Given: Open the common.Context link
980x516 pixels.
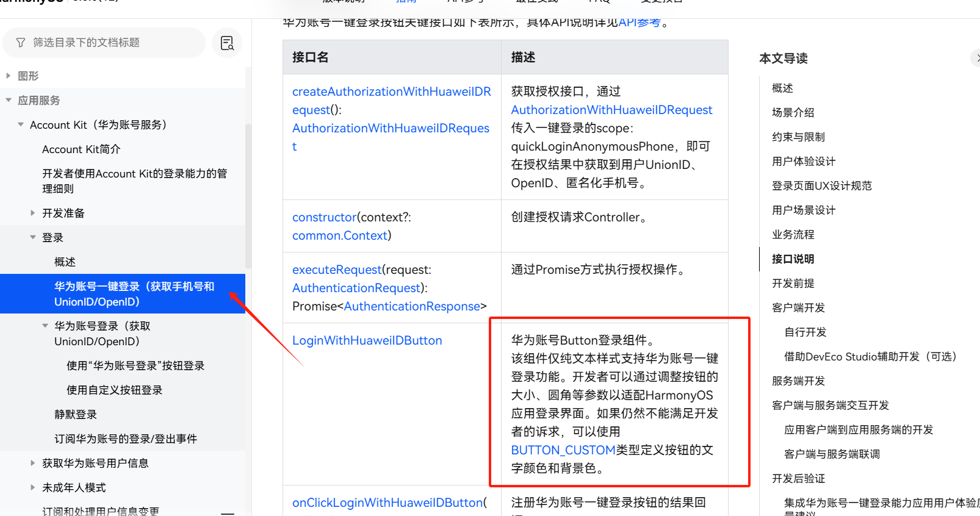Looking at the screenshot, I should (340, 235).
